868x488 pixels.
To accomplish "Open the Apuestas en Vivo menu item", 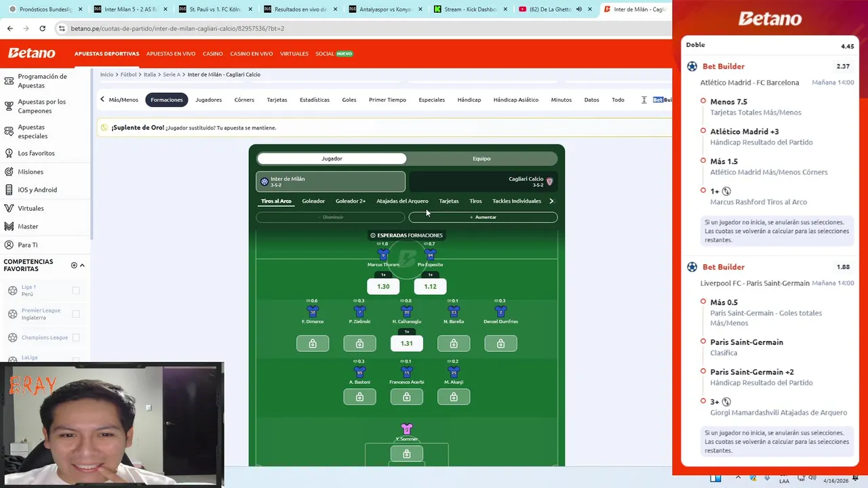I will pos(171,54).
